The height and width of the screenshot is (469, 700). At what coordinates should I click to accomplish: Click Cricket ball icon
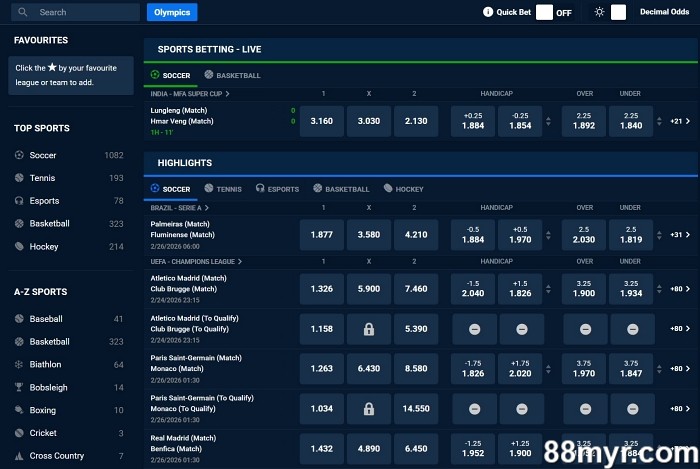tap(19, 433)
